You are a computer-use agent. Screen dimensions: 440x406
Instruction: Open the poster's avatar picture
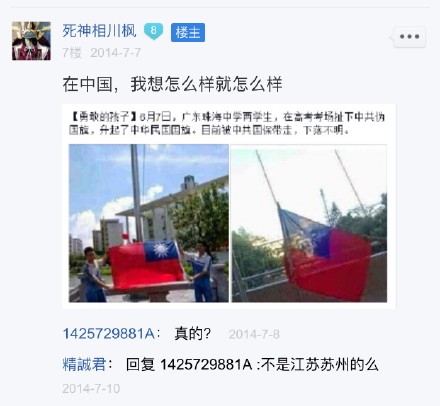(x=31, y=41)
